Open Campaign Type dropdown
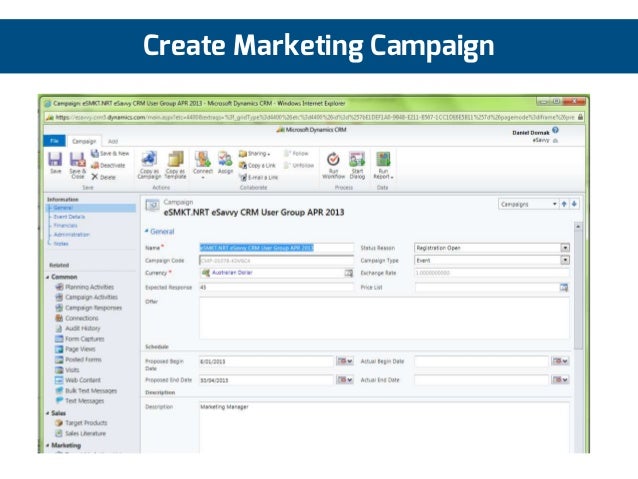This screenshot has width=638, height=479. click(x=565, y=260)
